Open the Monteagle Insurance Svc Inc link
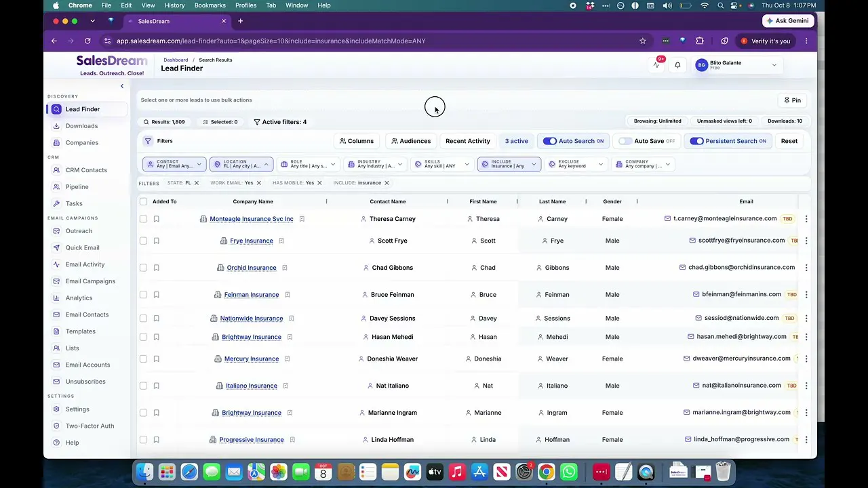The height and width of the screenshot is (488, 868). click(x=252, y=219)
